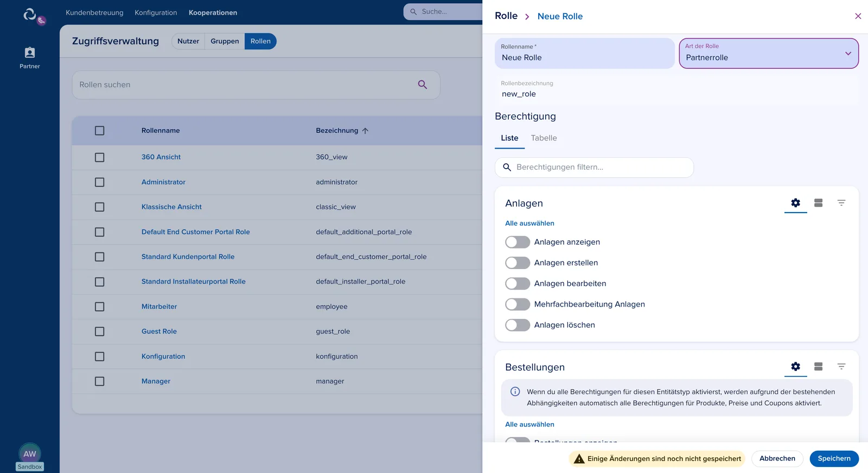Tick the checkbox for 360 Ansicht row

[99, 157]
